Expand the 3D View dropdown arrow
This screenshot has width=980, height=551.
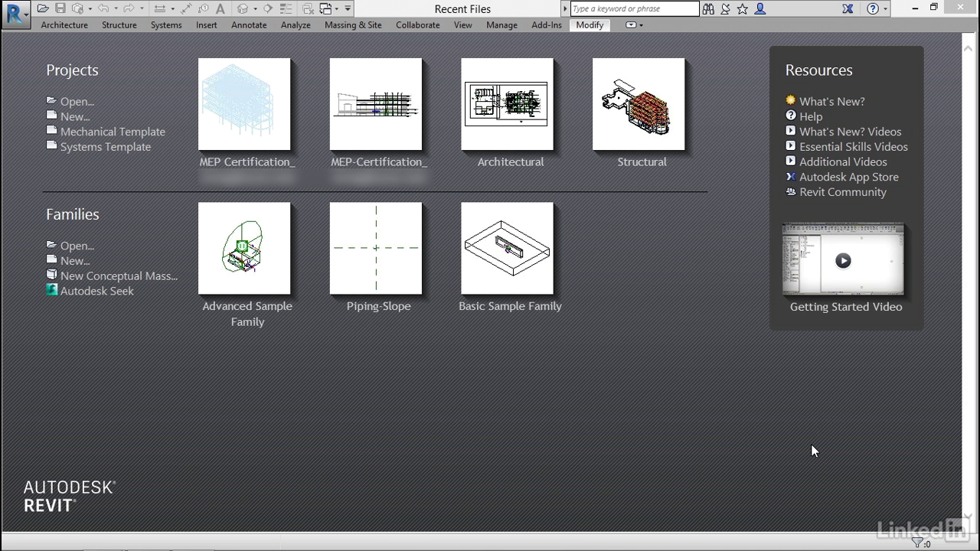pos(255,8)
